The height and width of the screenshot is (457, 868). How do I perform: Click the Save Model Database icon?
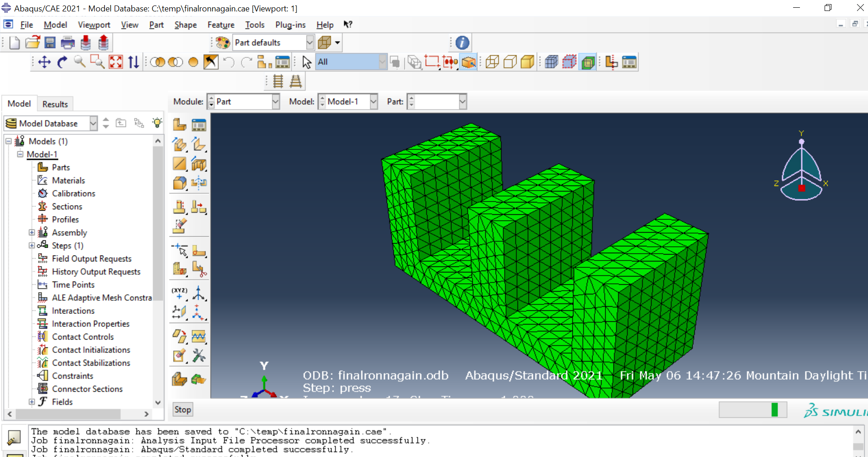[x=50, y=43]
